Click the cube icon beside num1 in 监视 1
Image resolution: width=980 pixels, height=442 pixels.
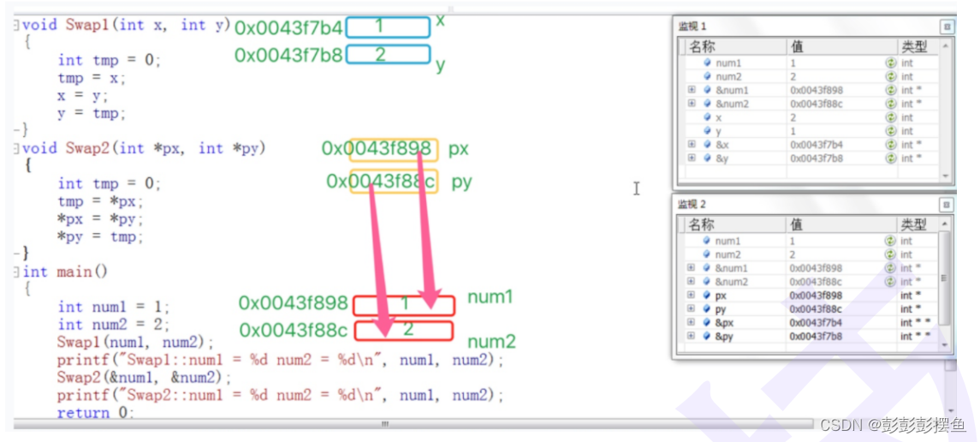708,63
